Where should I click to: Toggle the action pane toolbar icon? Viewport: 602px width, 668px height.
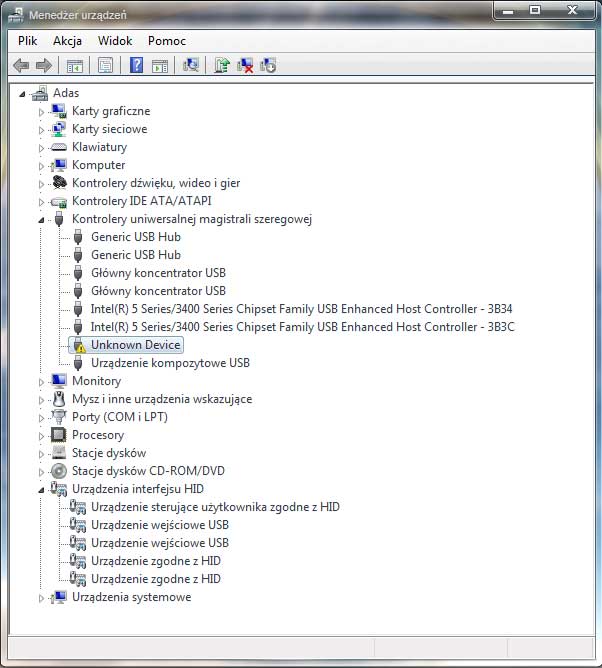point(160,66)
